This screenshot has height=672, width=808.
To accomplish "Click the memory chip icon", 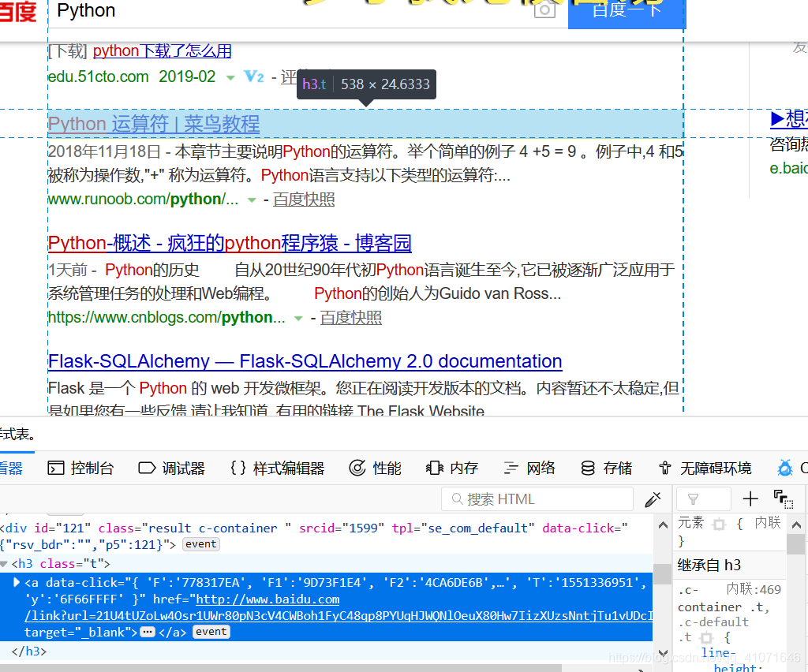I will click(x=435, y=468).
